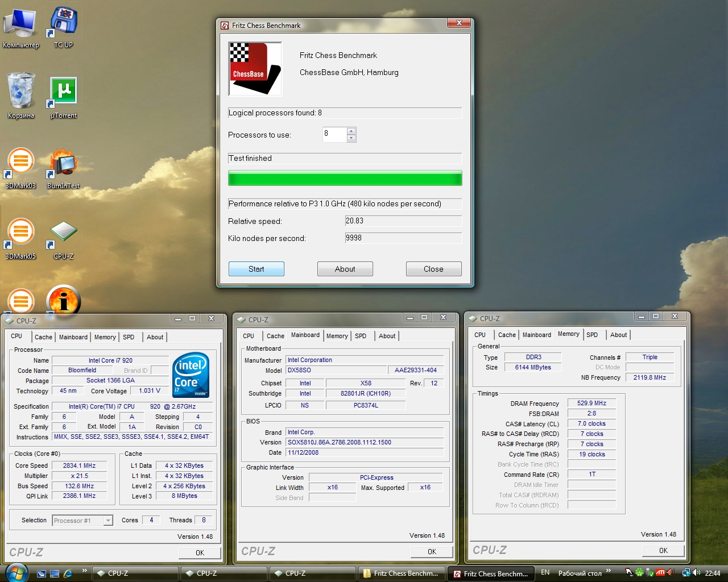Click the green benchmark progress bar
728x582 pixels.
(345, 179)
